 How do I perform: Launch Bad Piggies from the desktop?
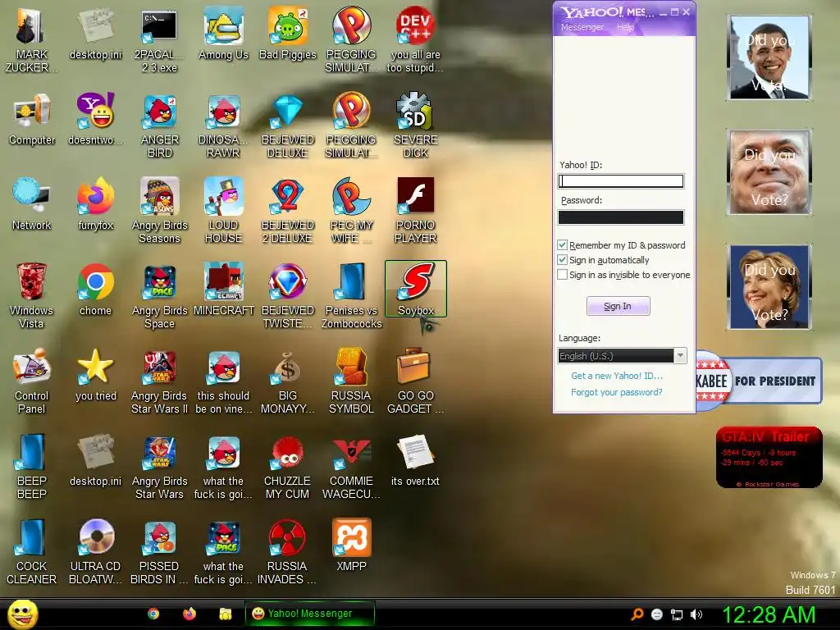coord(288,34)
